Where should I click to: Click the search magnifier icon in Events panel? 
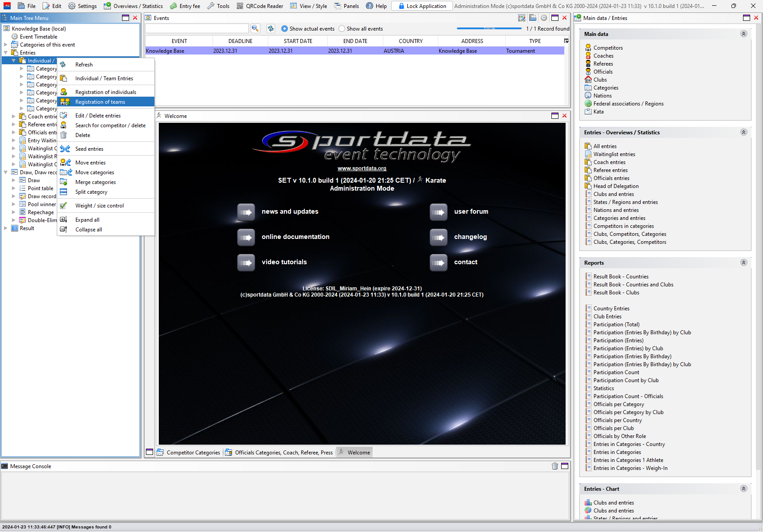click(x=255, y=28)
